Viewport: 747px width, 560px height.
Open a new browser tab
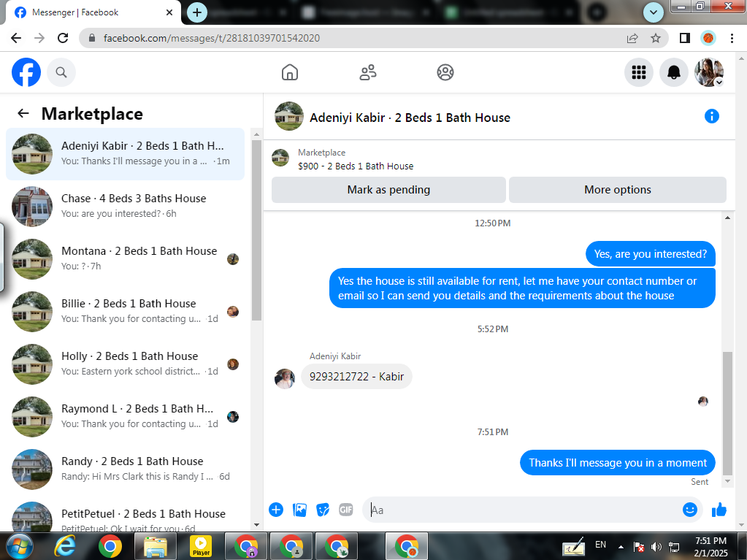click(x=196, y=12)
